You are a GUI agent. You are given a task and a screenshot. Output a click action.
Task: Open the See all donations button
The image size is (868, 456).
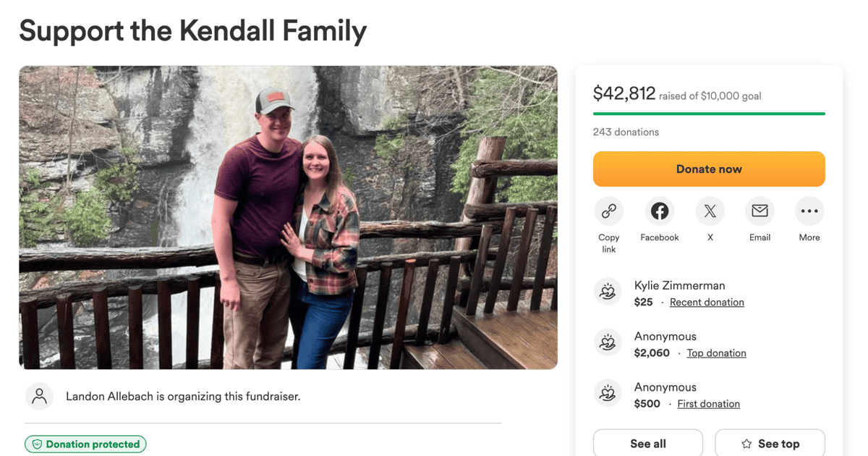coord(648,444)
